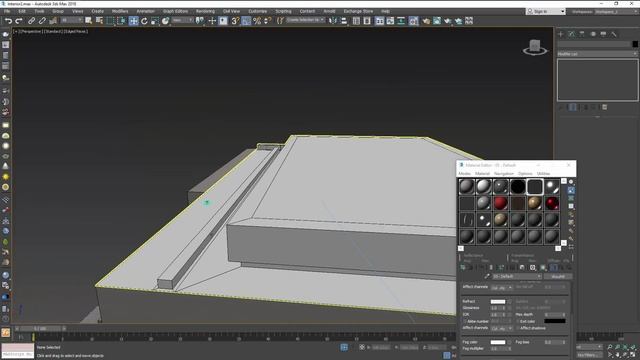Image resolution: width=640 pixels, height=360 pixels.
Task: Click the Refract color swatch
Action: (x=498, y=302)
